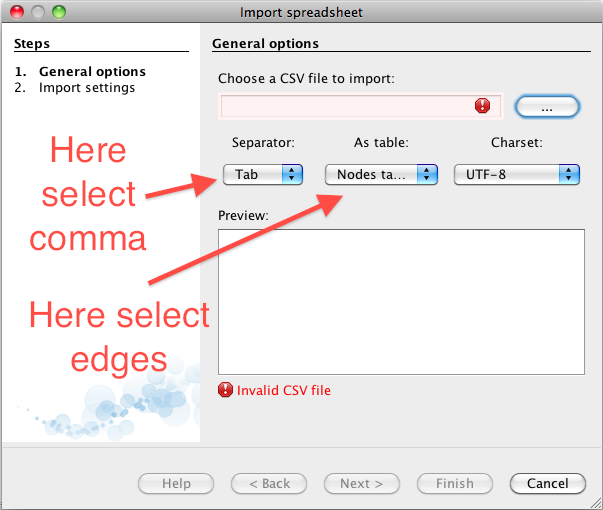
Task: Click inside the empty Preview area
Action: (401, 302)
